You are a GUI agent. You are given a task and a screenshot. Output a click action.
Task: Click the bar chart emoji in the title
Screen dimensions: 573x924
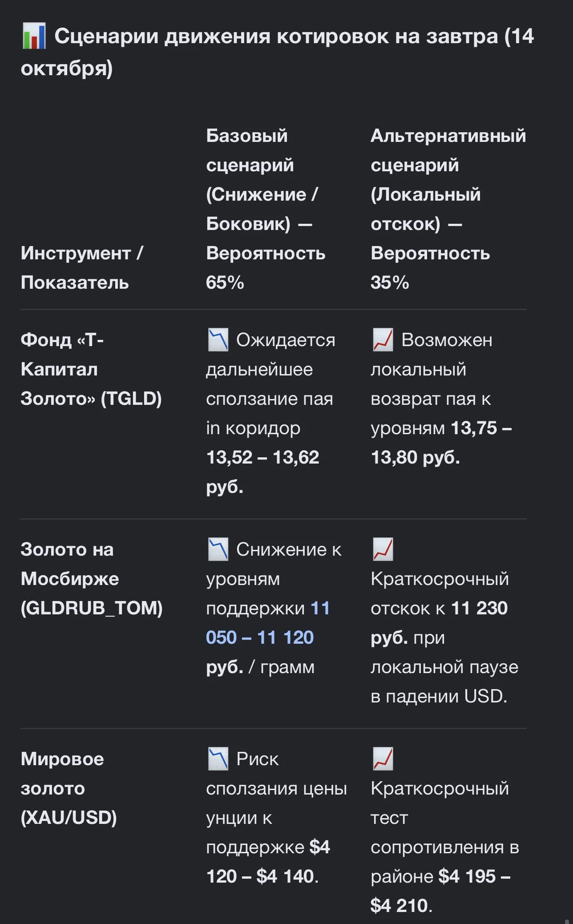click(x=34, y=36)
